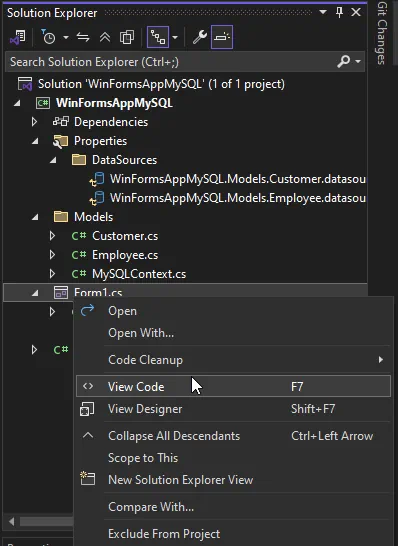Screen dimensions: 398x546
Task: Open the Git Changes side tab
Action: (x=382, y=33)
